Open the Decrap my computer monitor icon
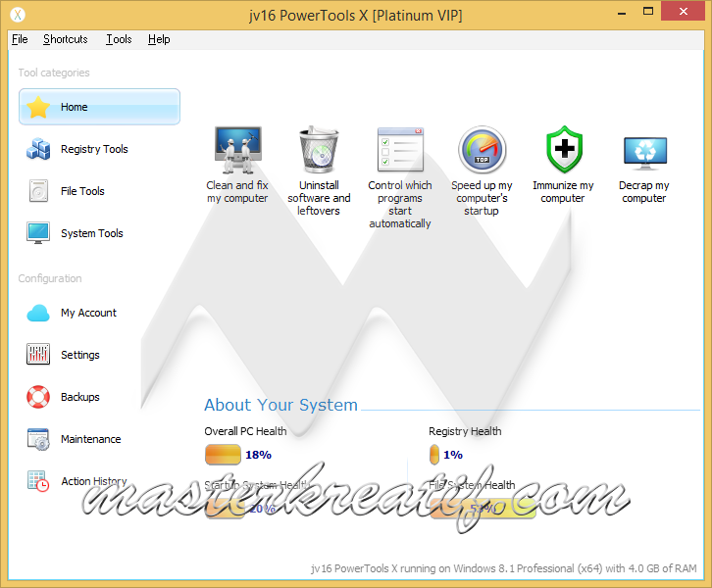712x588 pixels. [644, 153]
